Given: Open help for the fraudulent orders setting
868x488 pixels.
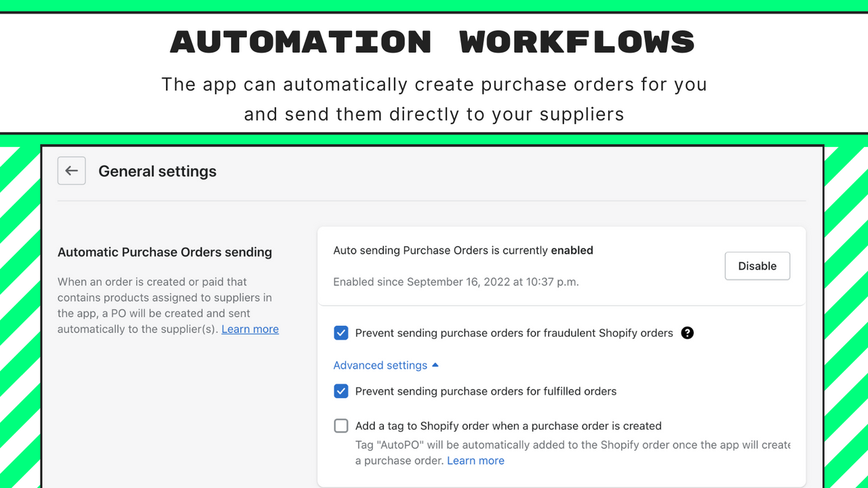Looking at the screenshot, I should [687, 333].
